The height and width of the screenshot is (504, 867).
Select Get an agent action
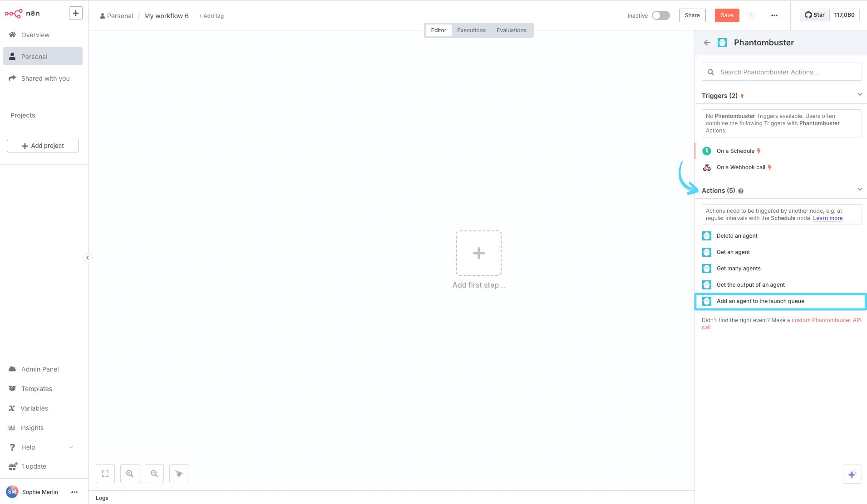pyautogui.click(x=781, y=252)
